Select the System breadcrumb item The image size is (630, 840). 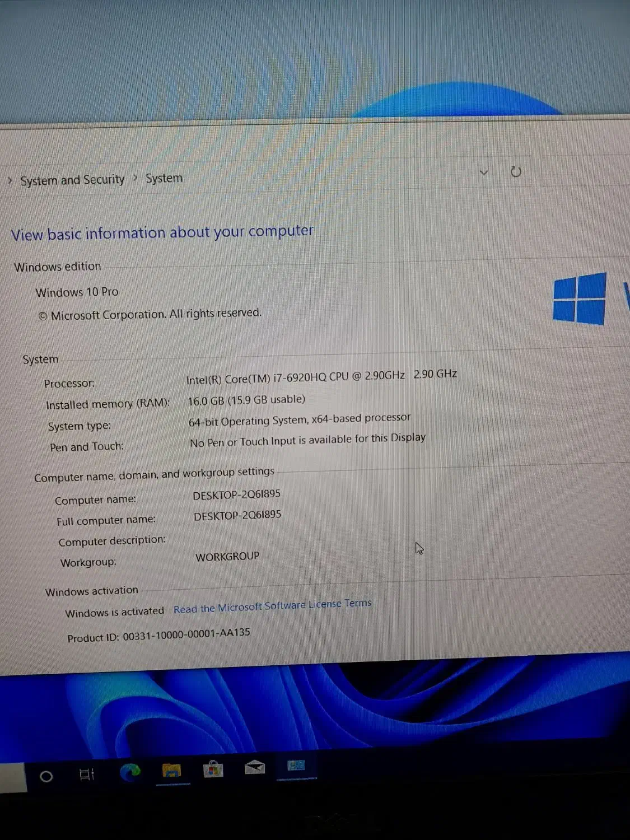[164, 178]
